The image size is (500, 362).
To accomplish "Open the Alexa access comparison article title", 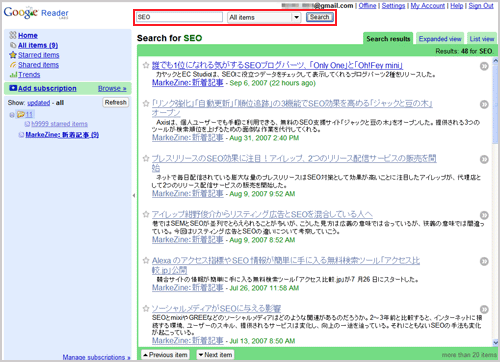I will pos(286,265).
